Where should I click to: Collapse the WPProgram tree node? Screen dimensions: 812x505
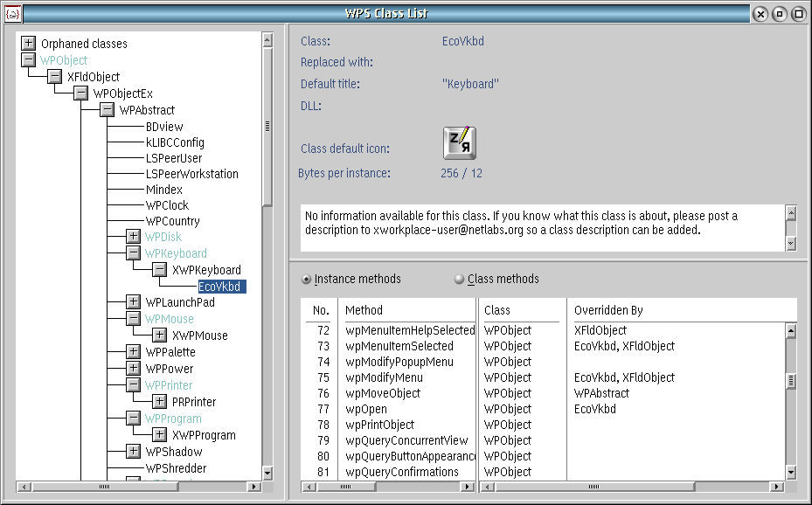(133, 419)
